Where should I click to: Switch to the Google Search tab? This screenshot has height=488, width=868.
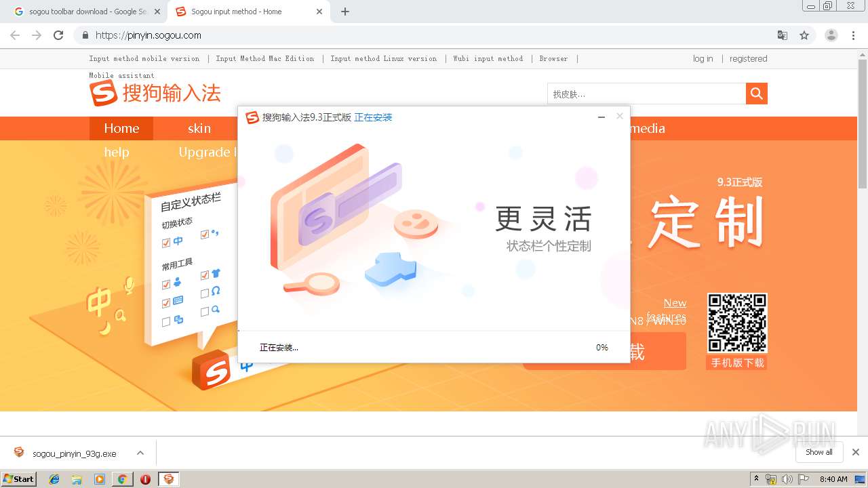[87, 12]
